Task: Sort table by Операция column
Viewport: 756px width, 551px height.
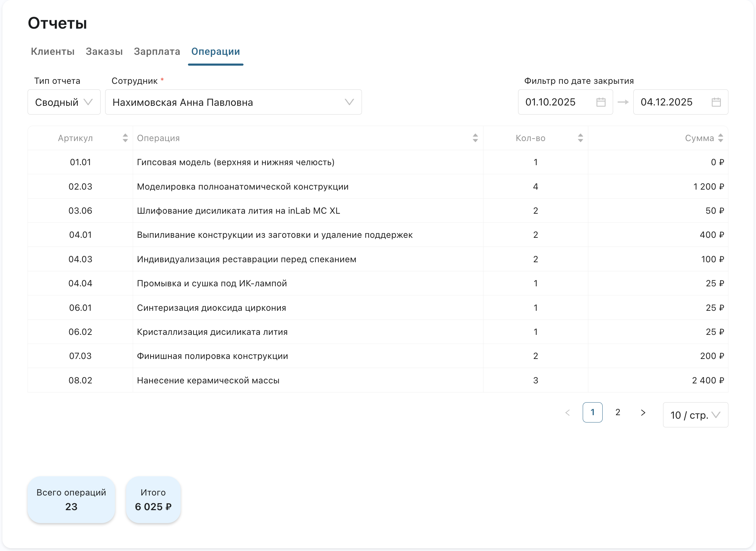Action: tap(475, 138)
